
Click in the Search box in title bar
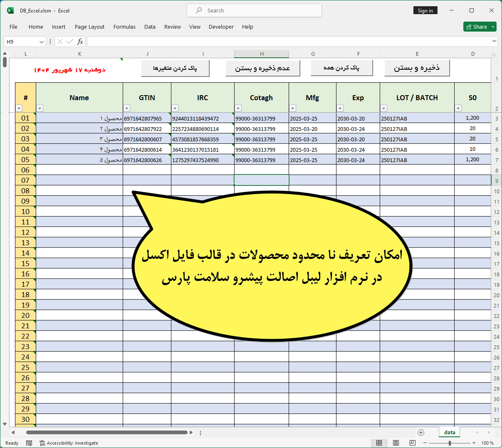[x=254, y=10]
